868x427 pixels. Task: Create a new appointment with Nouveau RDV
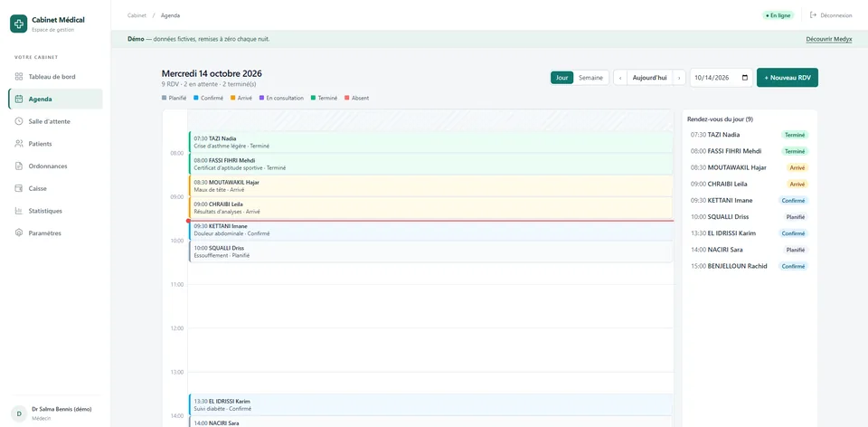[788, 78]
